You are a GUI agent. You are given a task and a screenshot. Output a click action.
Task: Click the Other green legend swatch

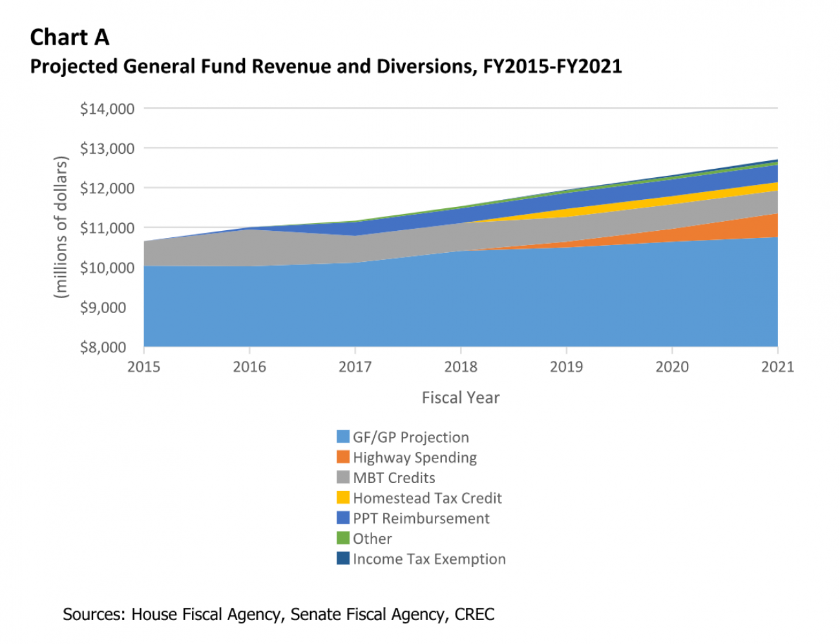[x=343, y=538]
